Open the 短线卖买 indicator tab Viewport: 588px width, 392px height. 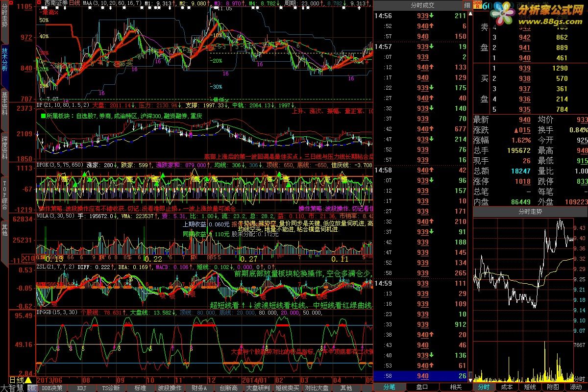(287, 388)
